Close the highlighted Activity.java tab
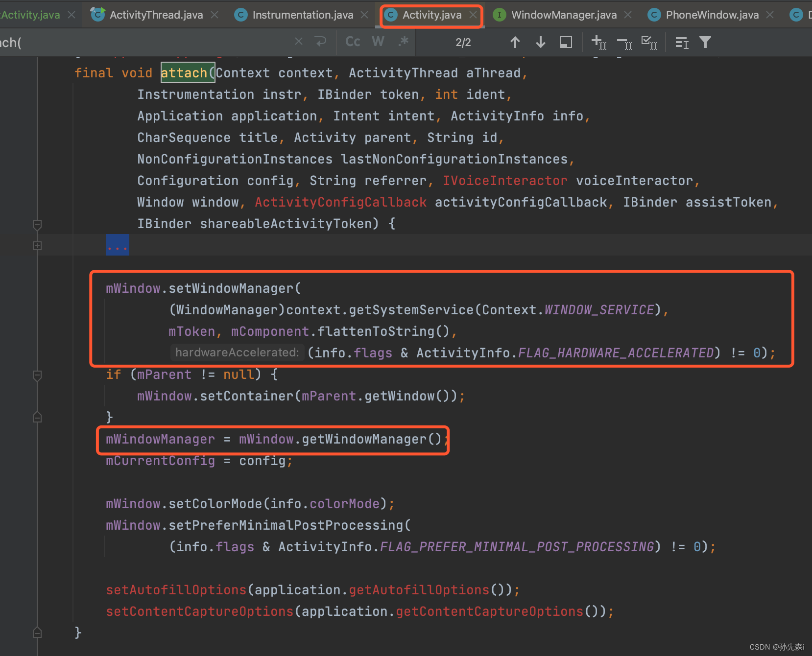 tap(473, 15)
